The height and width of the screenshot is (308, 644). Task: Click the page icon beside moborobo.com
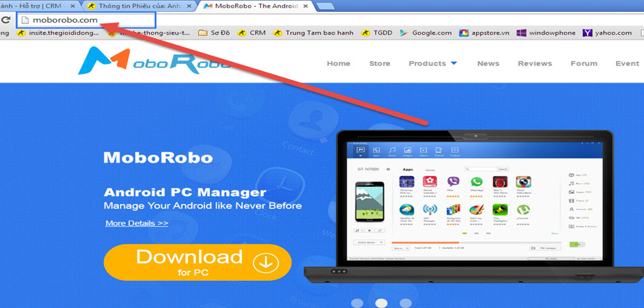coord(25,20)
